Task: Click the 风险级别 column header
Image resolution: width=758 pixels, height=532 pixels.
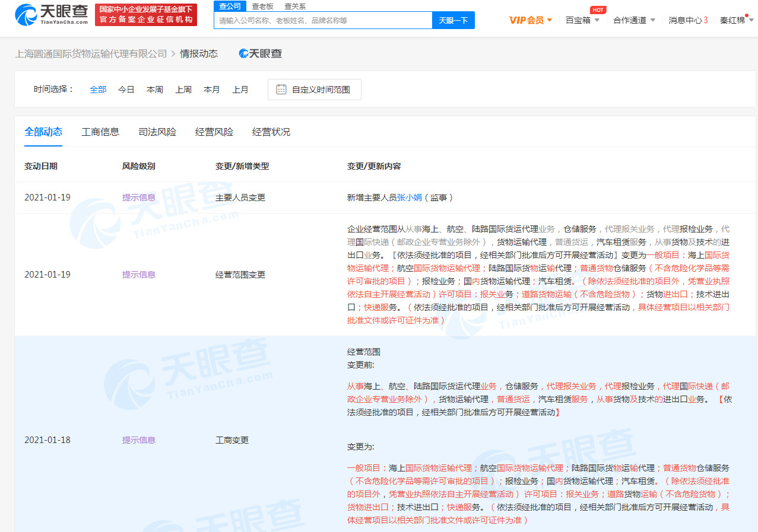Action: coord(139,166)
